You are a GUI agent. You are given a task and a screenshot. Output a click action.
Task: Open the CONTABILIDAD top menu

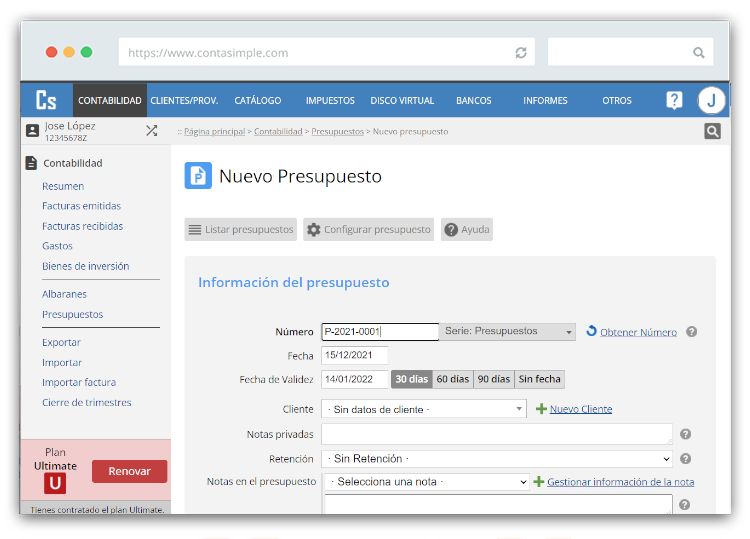(x=110, y=100)
